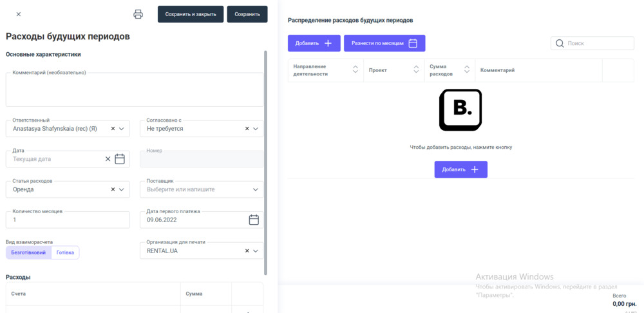The height and width of the screenshot is (313, 644).
Task: Select Готівка payment type
Action: tap(65, 252)
